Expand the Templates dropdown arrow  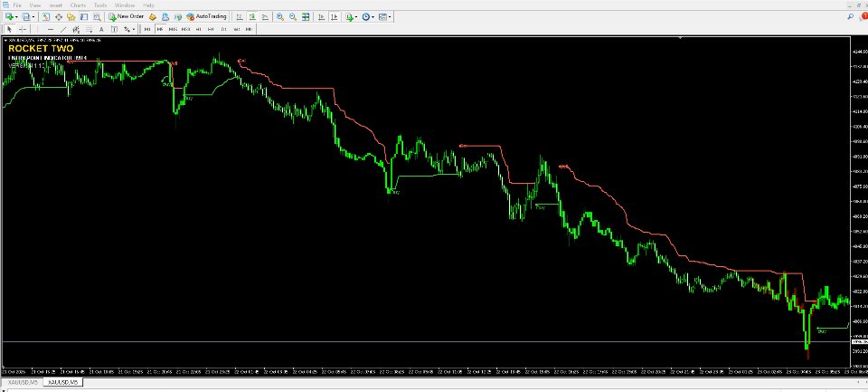pos(390,16)
